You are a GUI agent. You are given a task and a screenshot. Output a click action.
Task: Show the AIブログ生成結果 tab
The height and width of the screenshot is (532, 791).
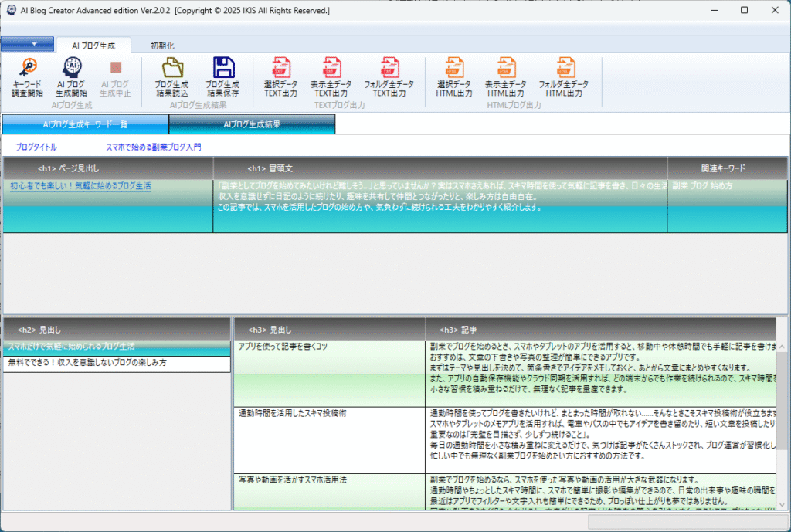252,124
